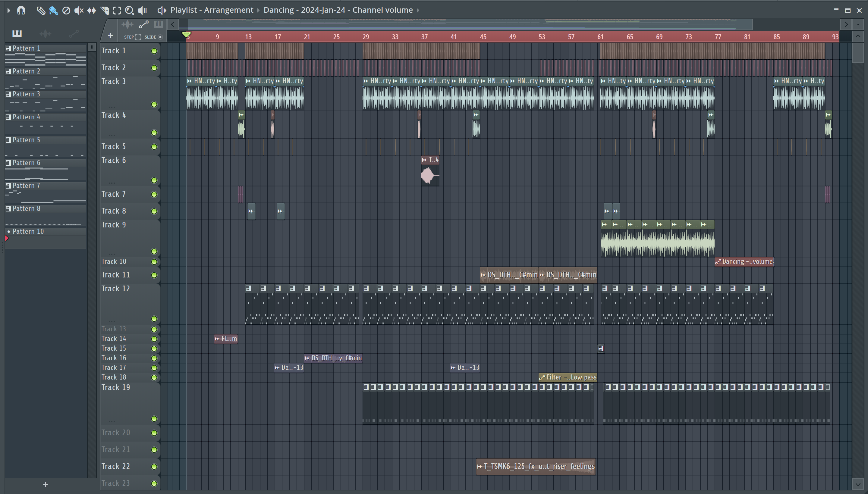Select the T_TSMK6 riser feelings audio clip

click(x=536, y=467)
